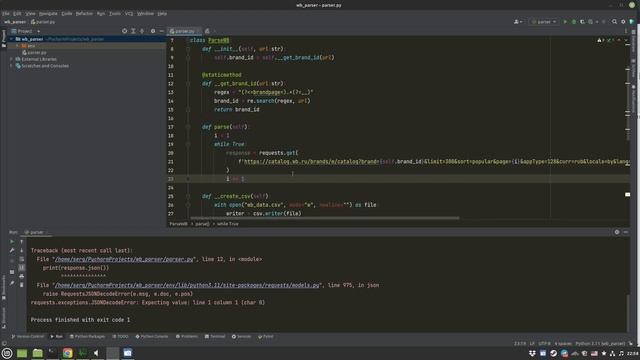Click Expand All icon in Project panel
The width and height of the screenshot is (640, 360).
(x=133, y=31)
